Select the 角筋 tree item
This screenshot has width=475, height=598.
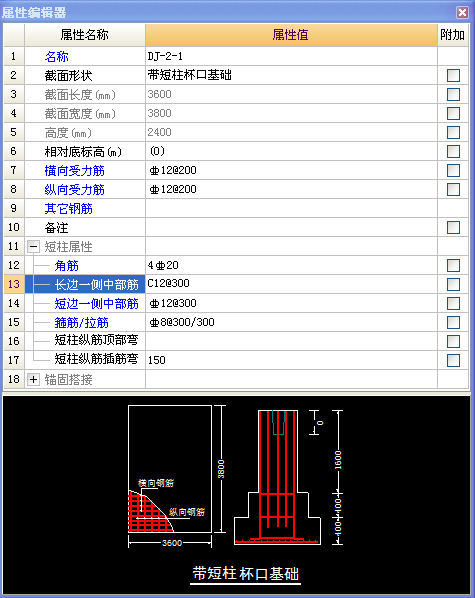66,265
